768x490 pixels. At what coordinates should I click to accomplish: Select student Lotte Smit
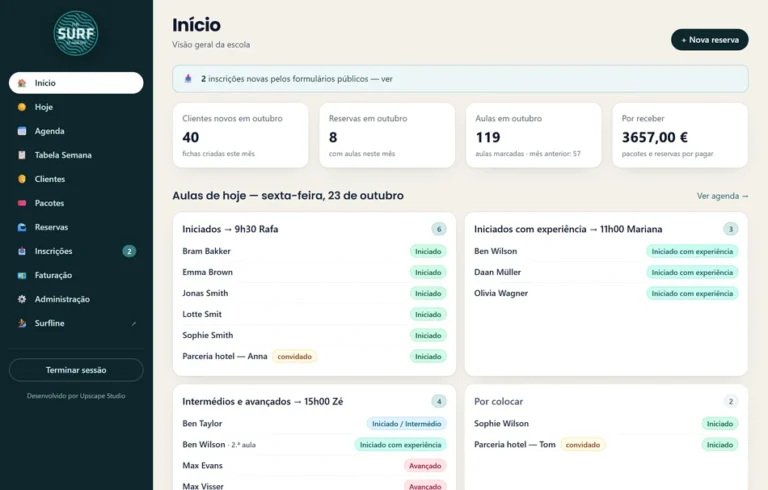[x=202, y=314]
